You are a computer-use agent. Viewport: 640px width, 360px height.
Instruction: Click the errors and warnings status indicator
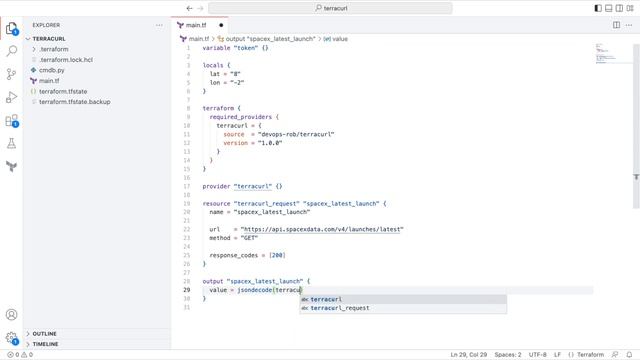tap(20, 355)
